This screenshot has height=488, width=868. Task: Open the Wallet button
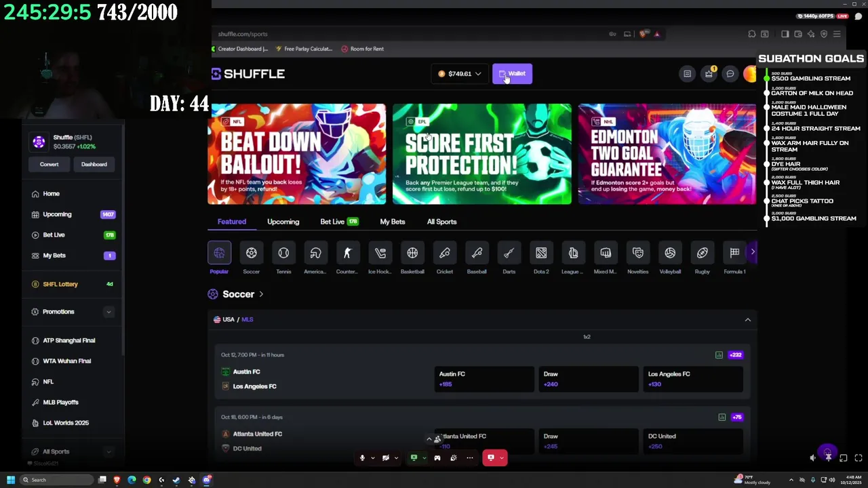pos(512,74)
